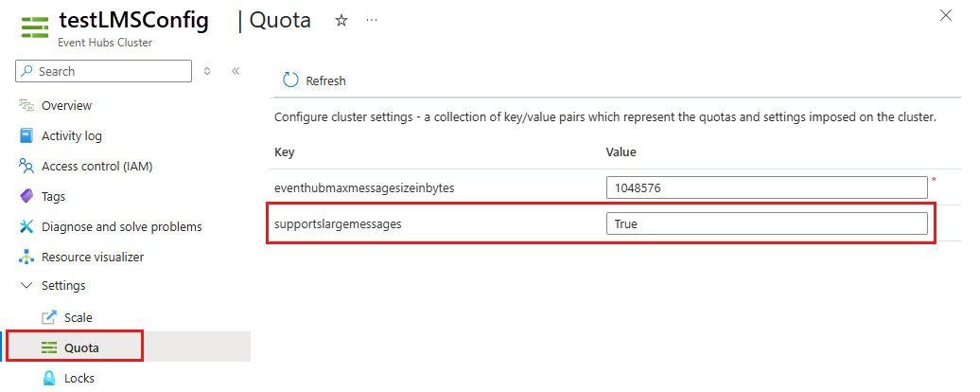Open the Overview menu item
The height and width of the screenshot is (392, 980).
coord(66,105)
